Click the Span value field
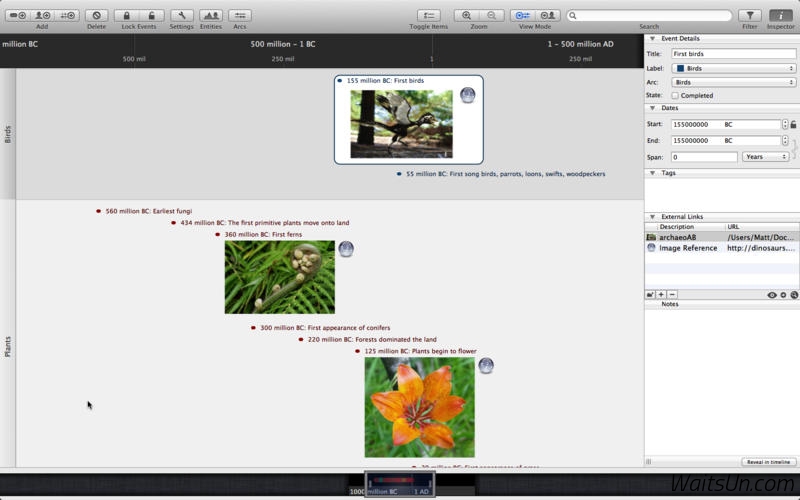The image size is (800, 500). pyautogui.click(x=704, y=157)
